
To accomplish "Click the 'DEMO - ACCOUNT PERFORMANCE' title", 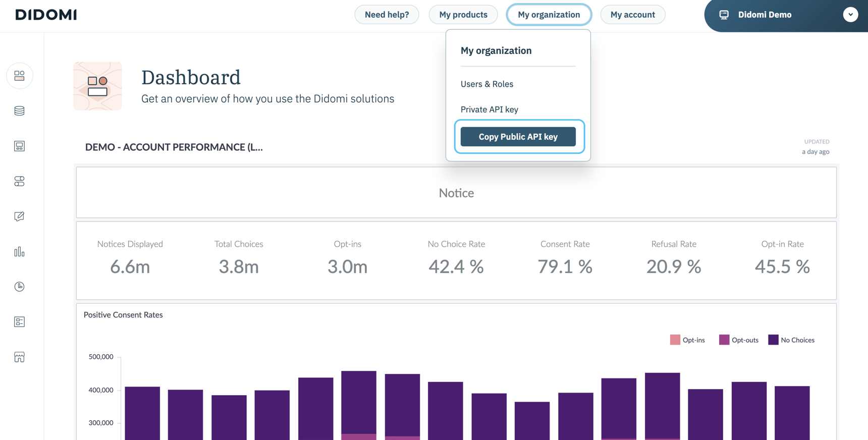I will point(174,147).
